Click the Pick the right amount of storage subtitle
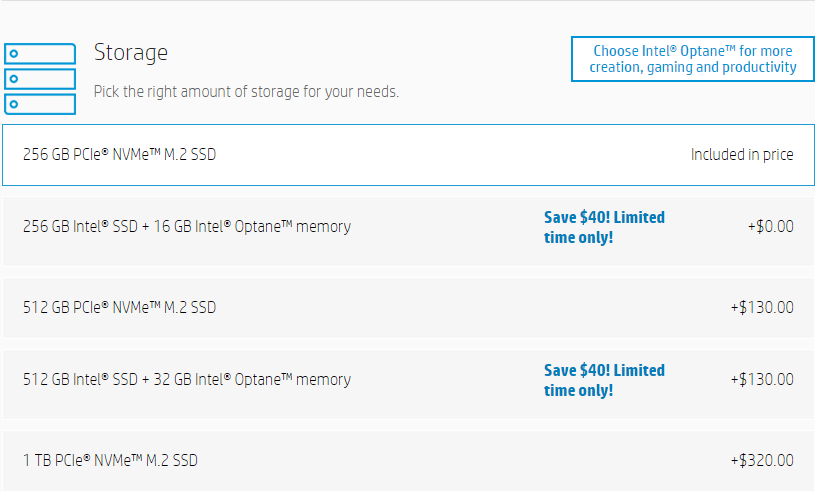The width and height of the screenshot is (815, 492). (246, 92)
